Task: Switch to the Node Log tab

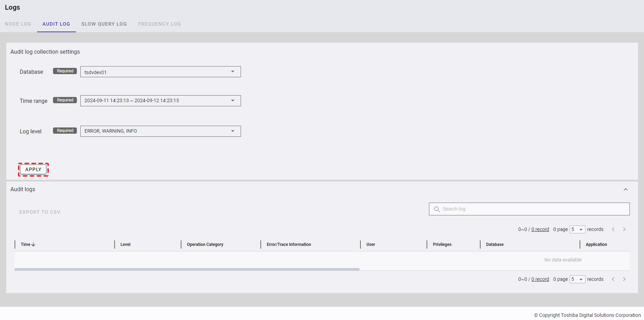Action: click(18, 24)
